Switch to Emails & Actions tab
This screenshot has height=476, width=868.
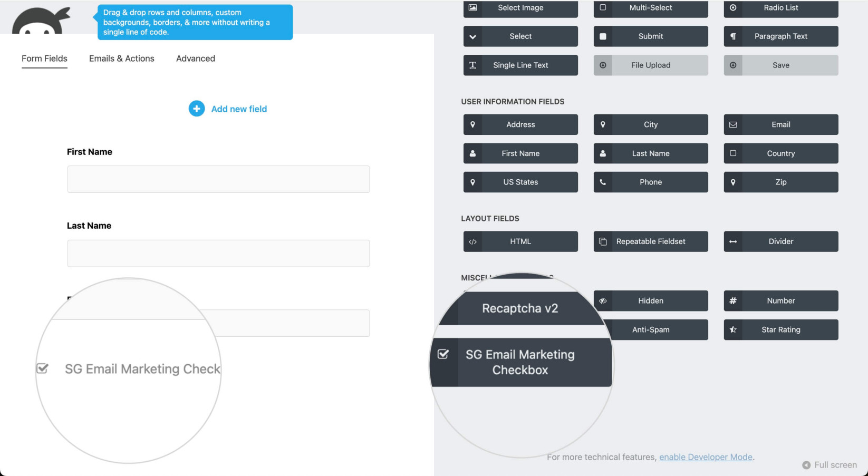click(x=122, y=59)
